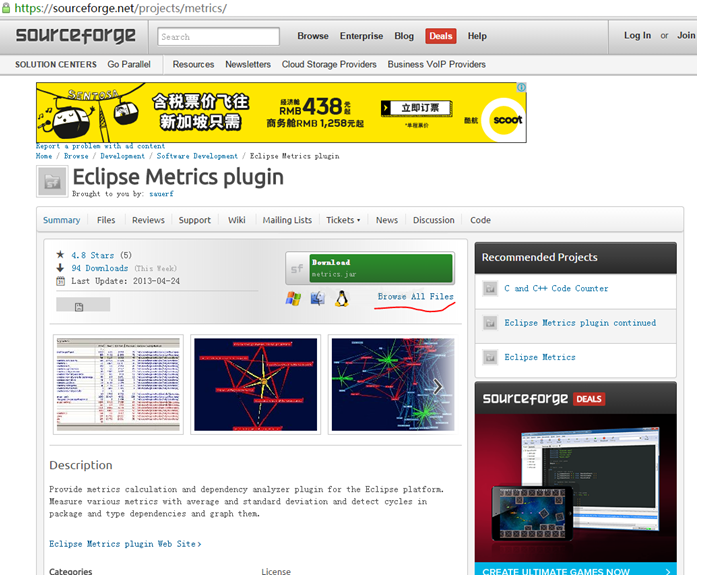Image resolution: width=705 pixels, height=588 pixels.
Task: Click Development in the breadcrumb
Action: tap(123, 156)
